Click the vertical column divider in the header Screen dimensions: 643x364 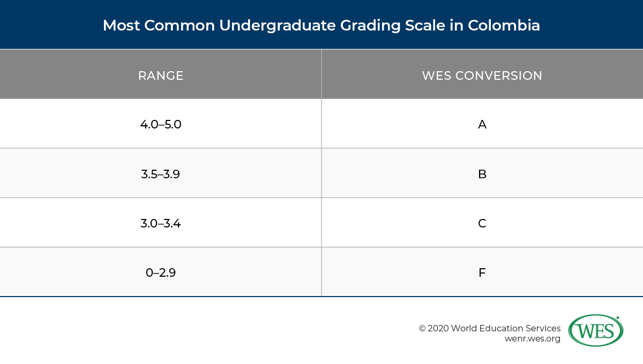tap(322, 75)
